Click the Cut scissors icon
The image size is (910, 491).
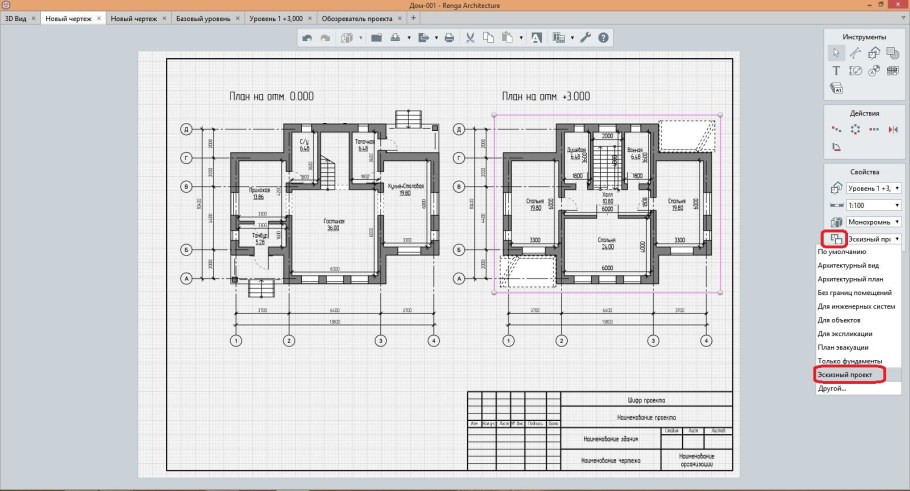(469, 38)
